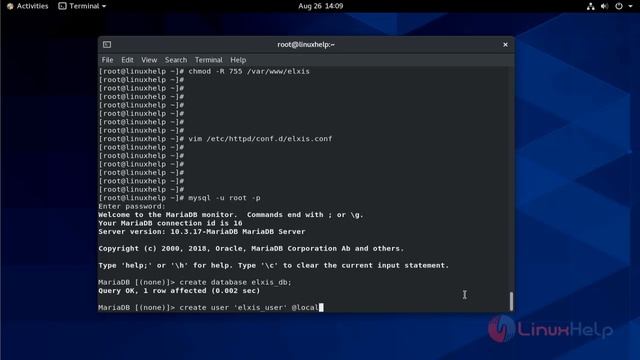The image size is (640, 360).
Task: Click the terminal scrollbar thumb
Action: coord(511,301)
